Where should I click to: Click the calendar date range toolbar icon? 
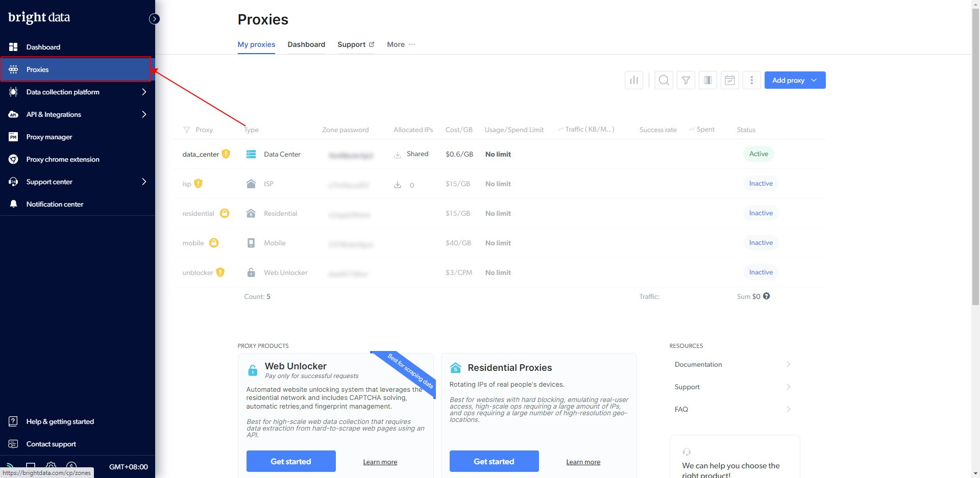tap(730, 80)
